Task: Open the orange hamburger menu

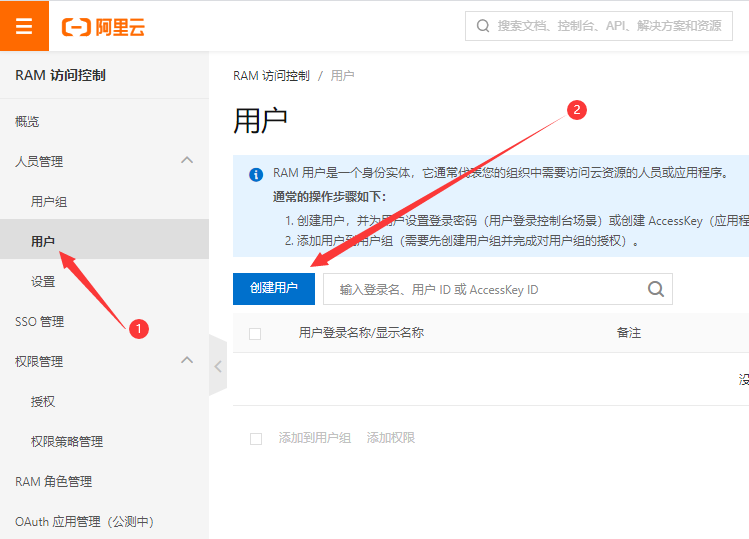Action: click(24, 26)
